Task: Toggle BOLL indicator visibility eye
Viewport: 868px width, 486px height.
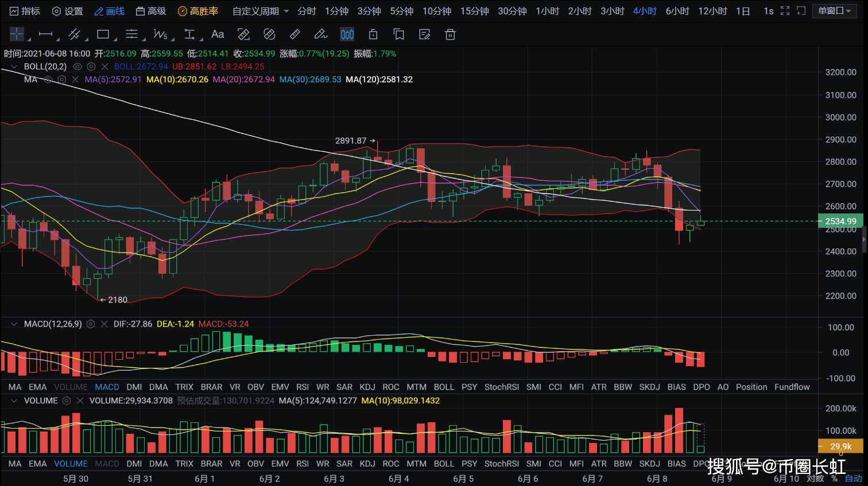Action: (x=77, y=67)
